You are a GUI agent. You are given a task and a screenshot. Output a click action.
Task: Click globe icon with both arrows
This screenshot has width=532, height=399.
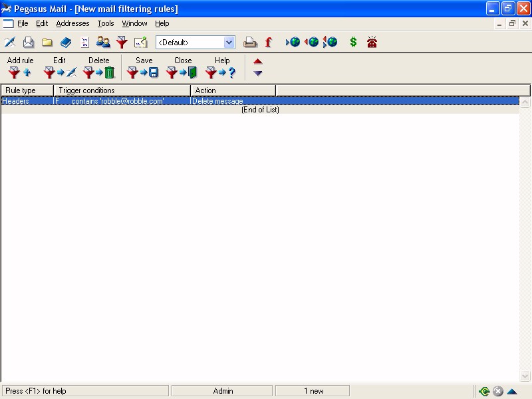[330, 43]
